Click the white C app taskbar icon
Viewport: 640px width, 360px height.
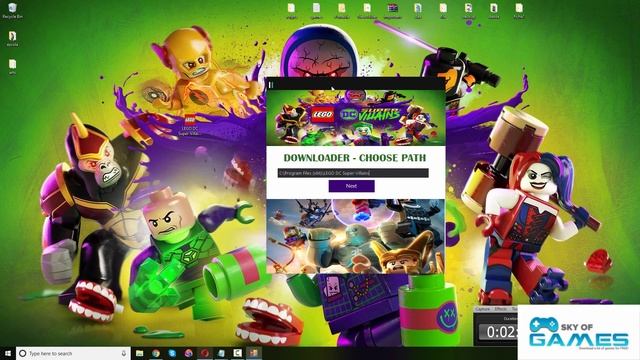point(237,353)
